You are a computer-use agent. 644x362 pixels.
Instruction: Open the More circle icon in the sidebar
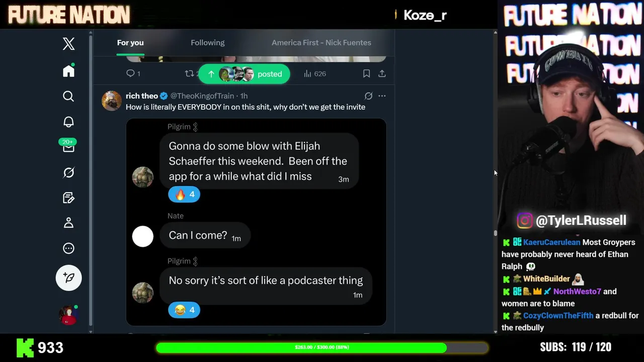click(69, 248)
